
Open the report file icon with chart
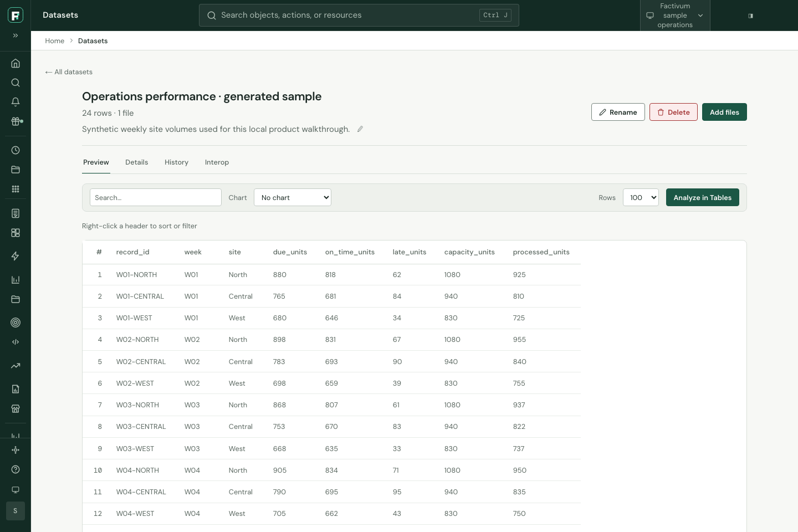[x=16, y=389]
